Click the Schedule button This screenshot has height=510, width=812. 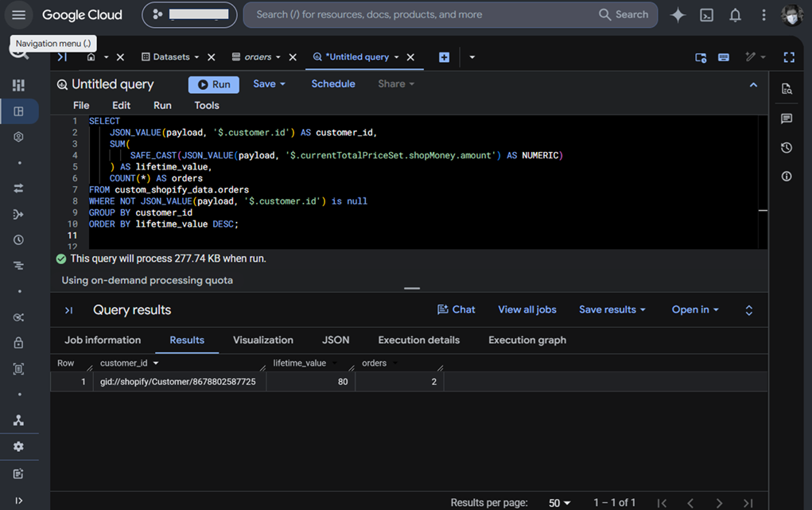[333, 84]
